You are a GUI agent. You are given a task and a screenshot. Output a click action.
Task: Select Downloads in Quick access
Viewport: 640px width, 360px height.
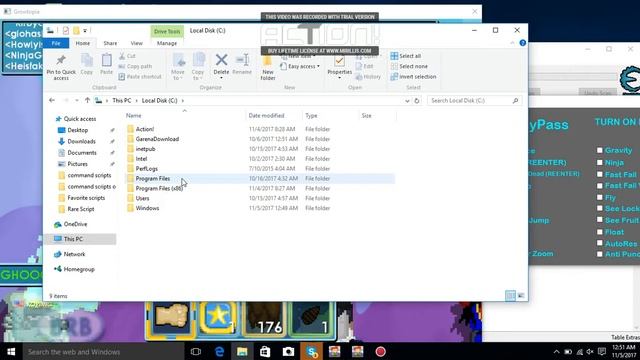pyautogui.click(x=81, y=141)
